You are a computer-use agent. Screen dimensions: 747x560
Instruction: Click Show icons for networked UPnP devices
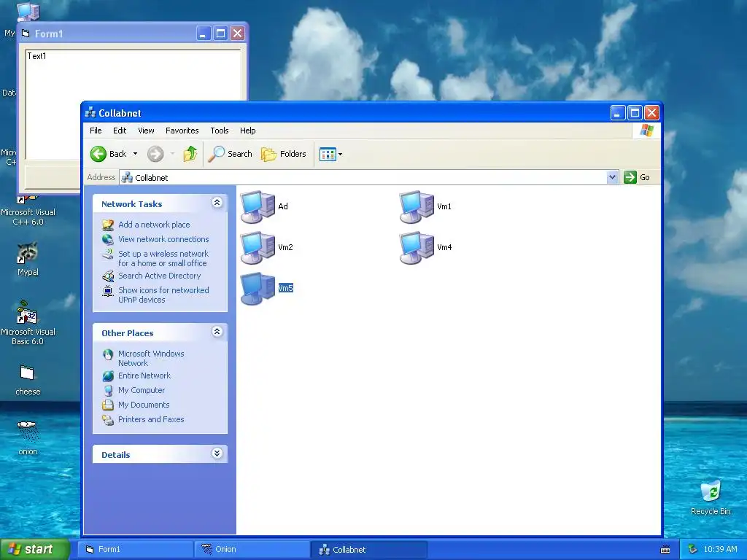pyautogui.click(x=163, y=295)
